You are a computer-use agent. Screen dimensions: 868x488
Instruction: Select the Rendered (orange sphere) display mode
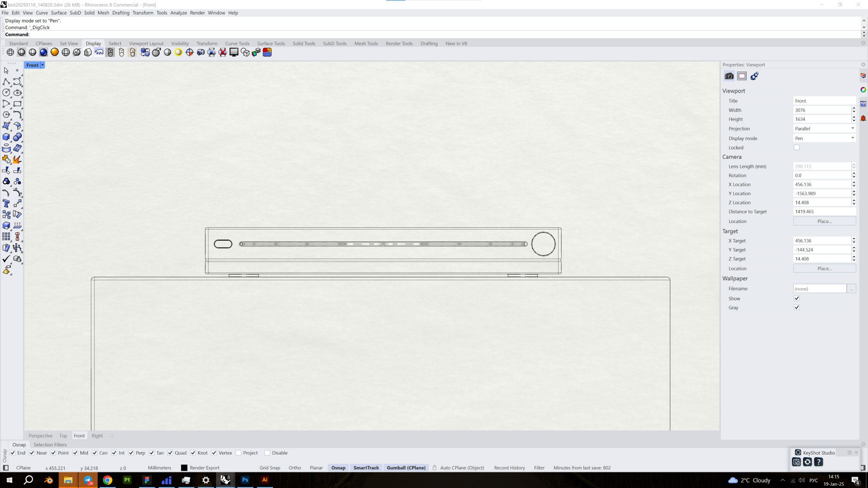pyautogui.click(x=55, y=52)
